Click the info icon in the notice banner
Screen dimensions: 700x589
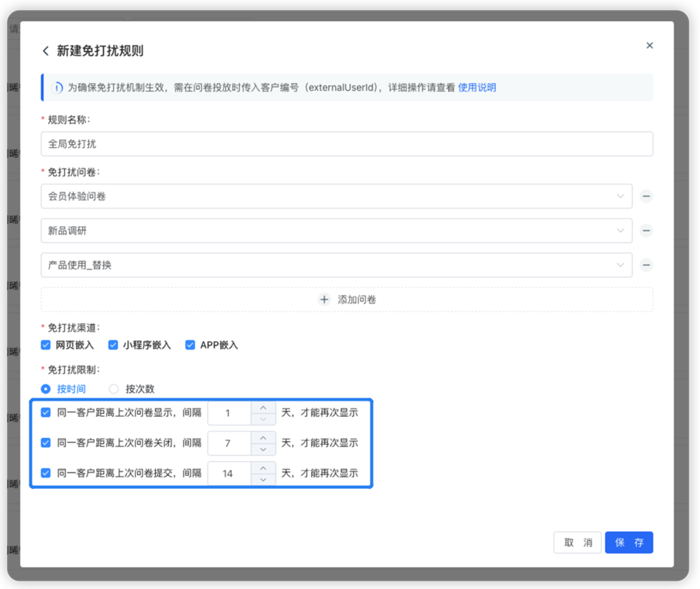57,88
